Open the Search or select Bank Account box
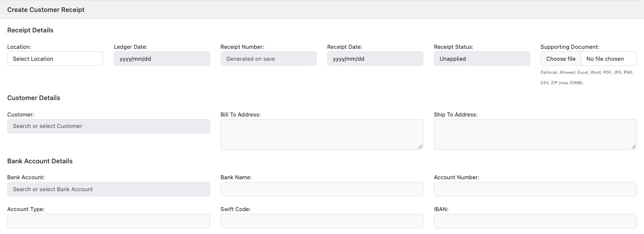Image resolution: width=644 pixels, height=234 pixels. point(109,189)
